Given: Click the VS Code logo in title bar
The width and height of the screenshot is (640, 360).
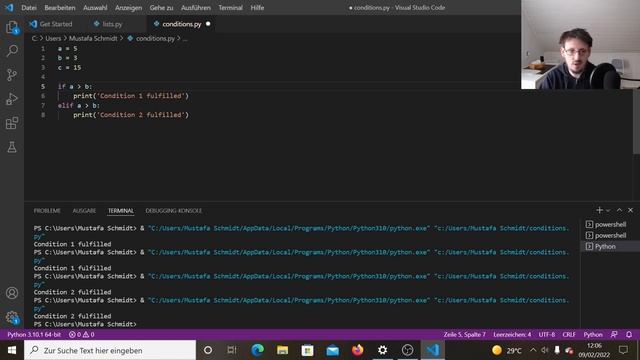Looking at the screenshot, I should (x=9, y=7).
